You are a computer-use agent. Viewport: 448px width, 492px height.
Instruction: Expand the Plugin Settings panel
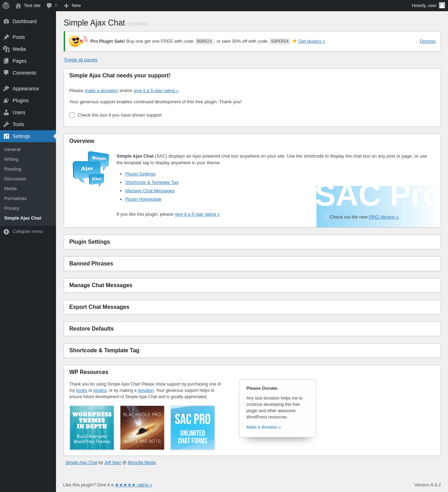[252, 242]
